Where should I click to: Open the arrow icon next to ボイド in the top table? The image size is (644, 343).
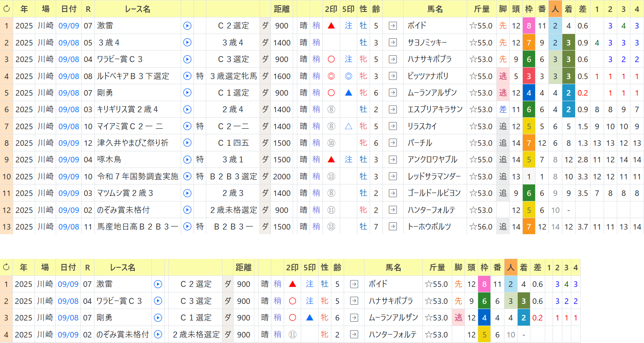(x=393, y=26)
